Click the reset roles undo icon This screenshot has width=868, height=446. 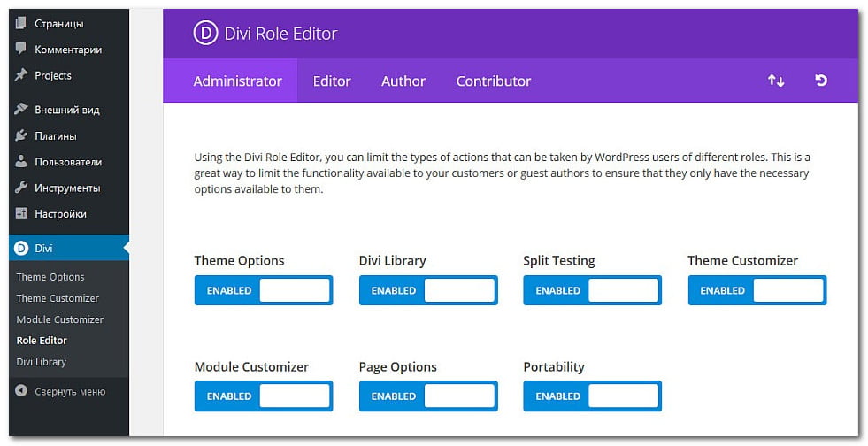point(821,81)
